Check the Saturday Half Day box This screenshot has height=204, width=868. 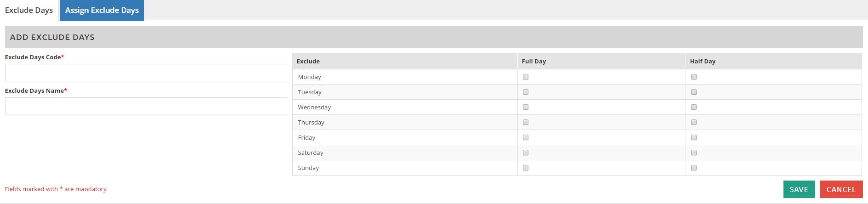(694, 153)
